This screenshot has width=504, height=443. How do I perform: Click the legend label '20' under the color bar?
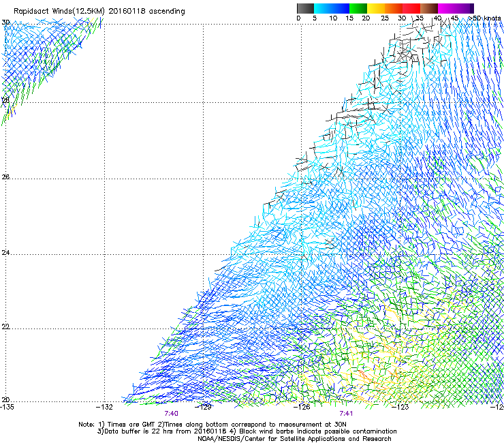(x=366, y=18)
